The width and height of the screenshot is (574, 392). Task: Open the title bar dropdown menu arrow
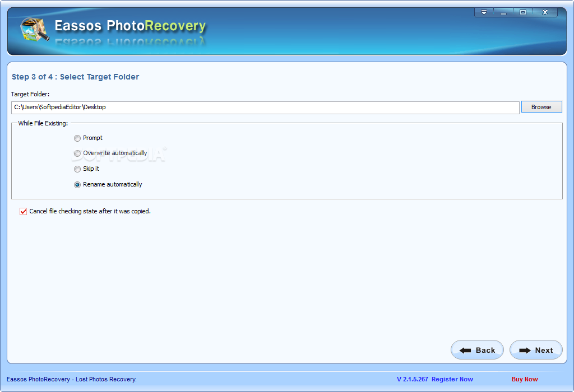point(484,12)
